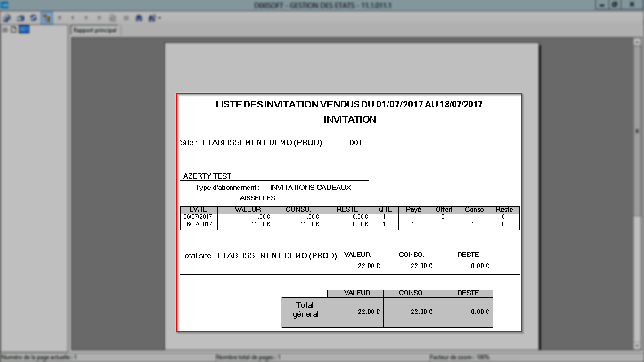Screen dimensions: 644x362
Task: Click the print report icon
Action: point(20,18)
